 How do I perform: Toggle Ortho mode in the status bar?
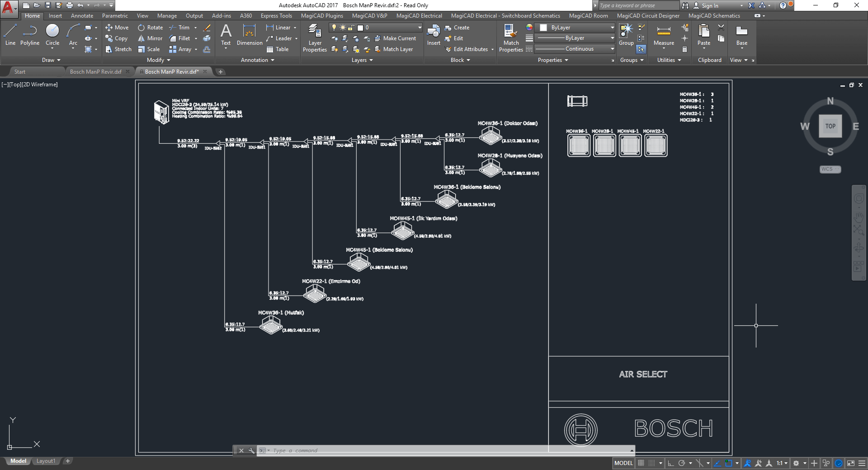tap(671, 463)
